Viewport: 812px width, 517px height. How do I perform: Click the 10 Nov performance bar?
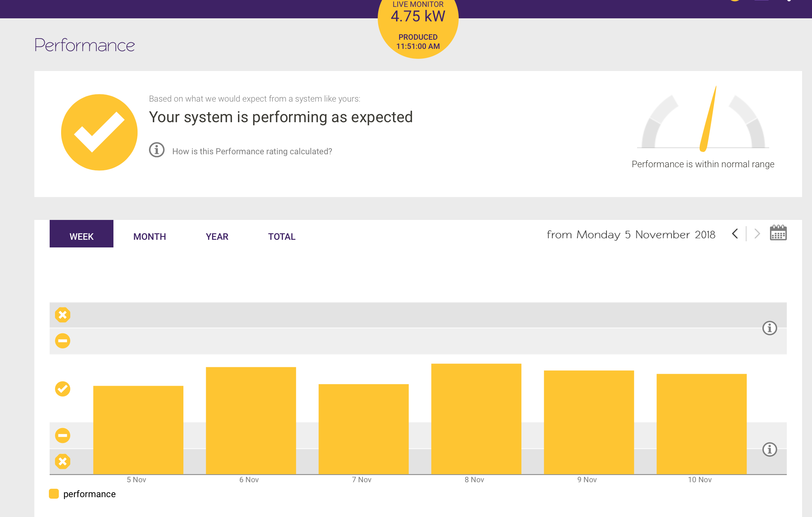click(702, 424)
